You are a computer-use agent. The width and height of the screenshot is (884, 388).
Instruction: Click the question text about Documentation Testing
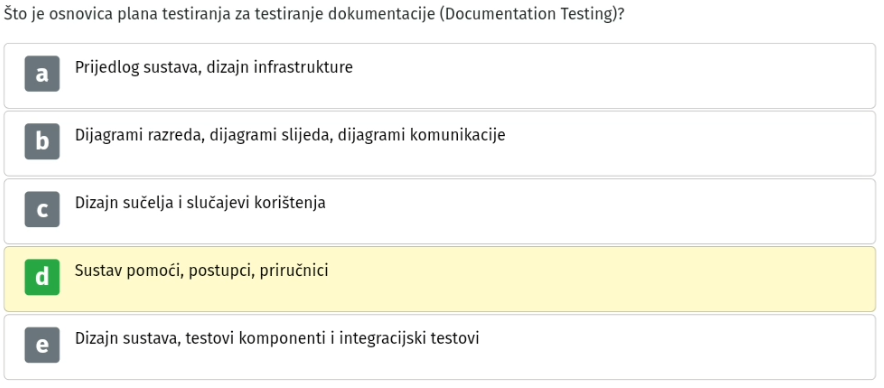[314, 15]
